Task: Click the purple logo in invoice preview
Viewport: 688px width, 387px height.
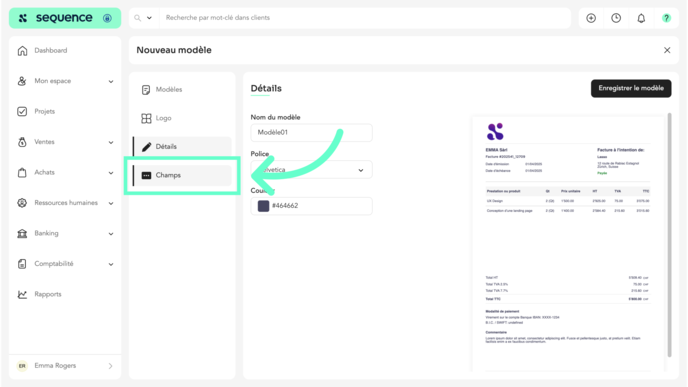Action: (x=495, y=132)
